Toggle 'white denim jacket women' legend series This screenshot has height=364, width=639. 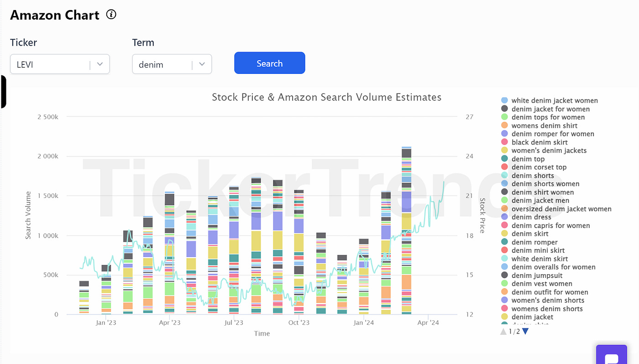550,100
